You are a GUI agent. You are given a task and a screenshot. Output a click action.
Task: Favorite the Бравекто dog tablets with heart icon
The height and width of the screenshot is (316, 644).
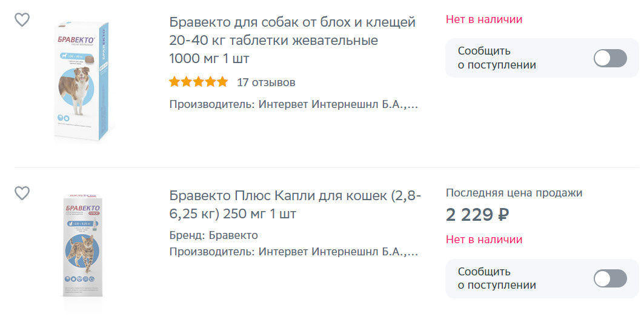click(22, 20)
